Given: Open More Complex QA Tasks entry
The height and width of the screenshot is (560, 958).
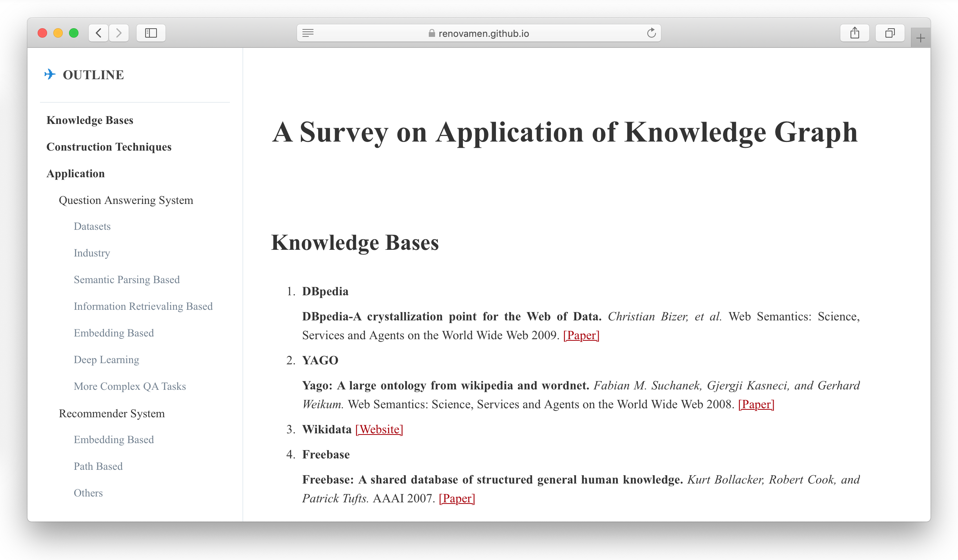Looking at the screenshot, I should point(130,386).
